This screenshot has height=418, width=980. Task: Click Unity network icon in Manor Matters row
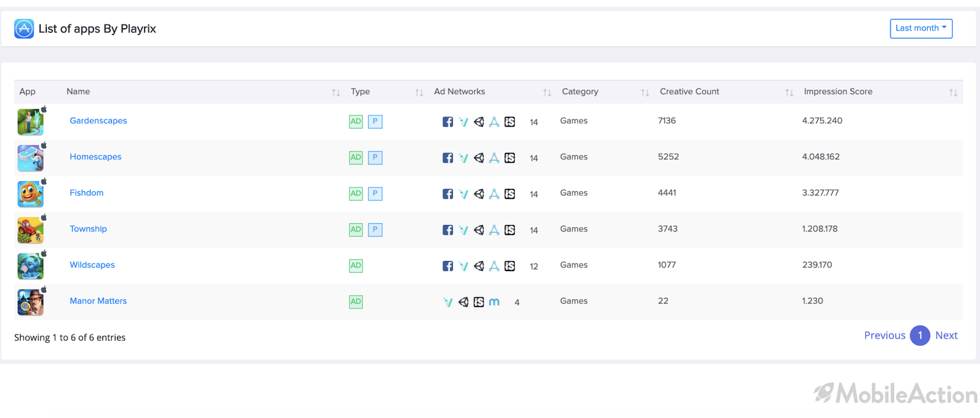click(x=463, y=303)
